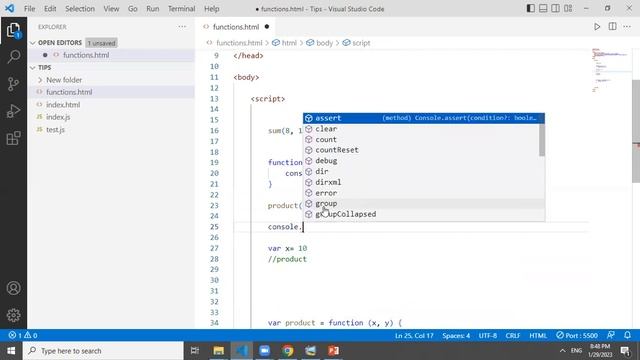This screenshot has width=640, height=360.
Task: Change Spaces: 4 indentation setting
Action: click(x=456, y=336)
